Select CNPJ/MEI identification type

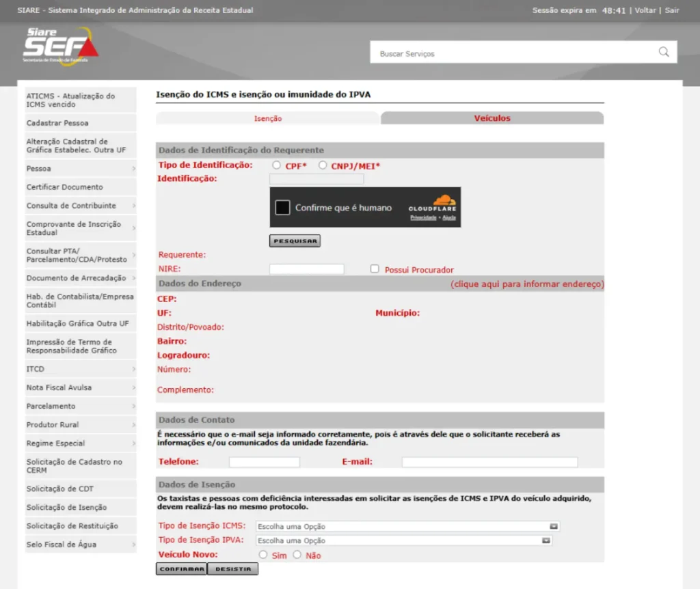click(323, 165)
